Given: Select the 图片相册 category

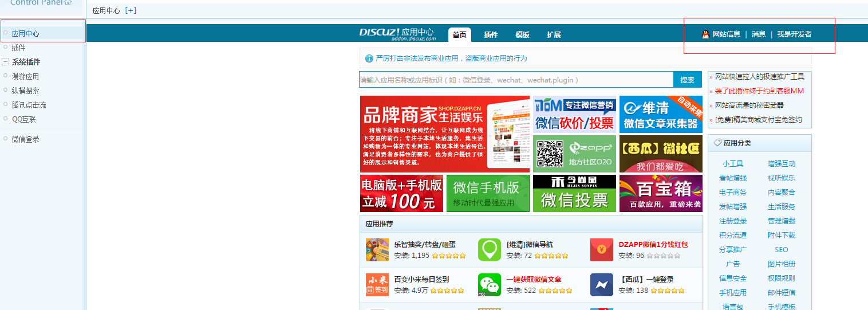Looking at the screenshot, I should [x=782, y=264].
